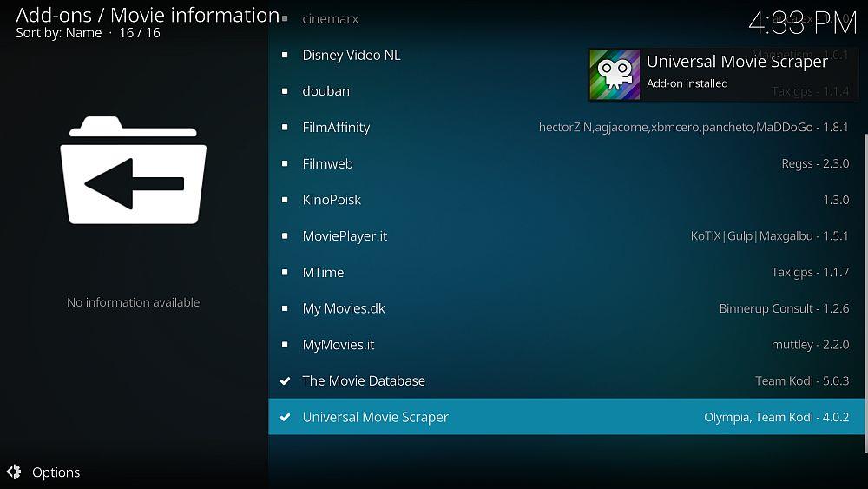Click the square bullet beside Filmweb

(285, 163)
